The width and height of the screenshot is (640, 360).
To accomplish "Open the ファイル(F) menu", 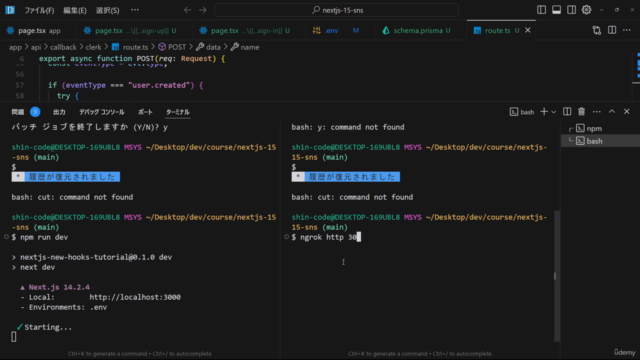I will (39, 10).
